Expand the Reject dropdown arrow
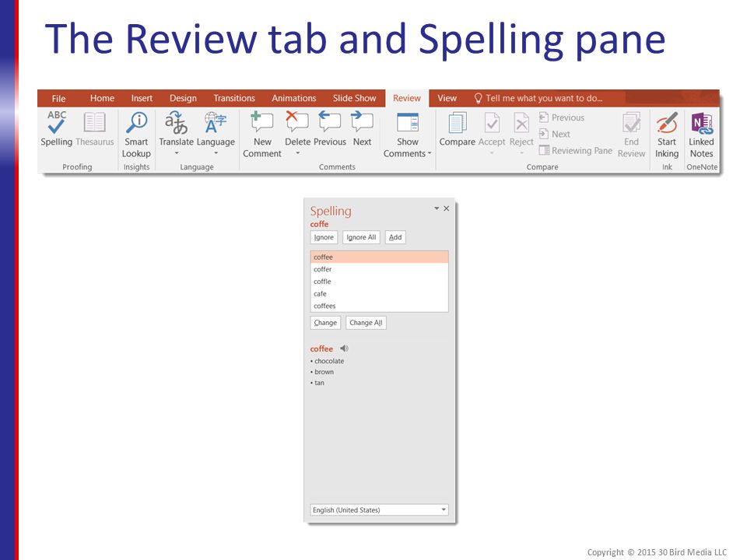The width and height of the screenshot is (747, 560). (521, 153)
